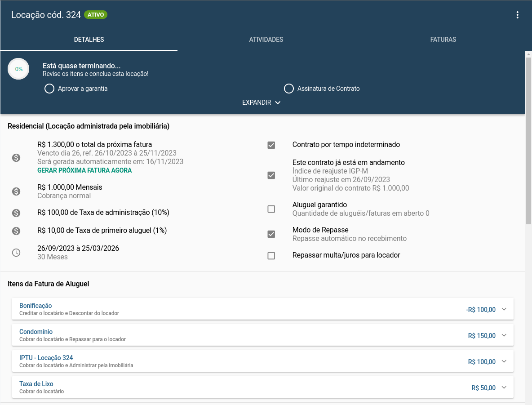Click Valor original do contrato R$ 1.000,00
The width and height of the screenshot is (532, 405).
351,188
